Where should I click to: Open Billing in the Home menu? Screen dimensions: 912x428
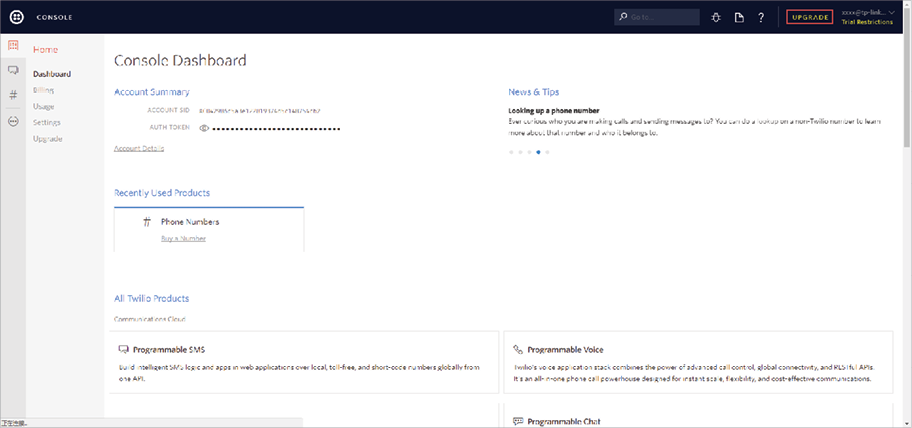pos(44,90)
